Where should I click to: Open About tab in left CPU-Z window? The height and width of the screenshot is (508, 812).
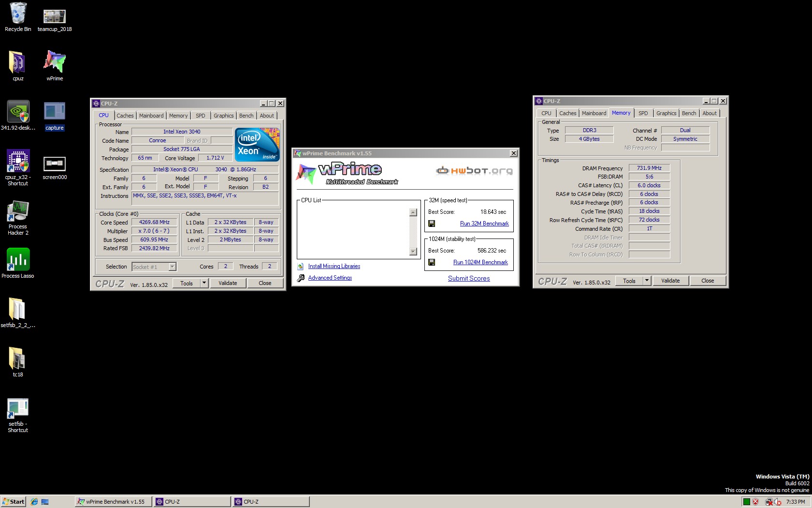click(267, 116)
